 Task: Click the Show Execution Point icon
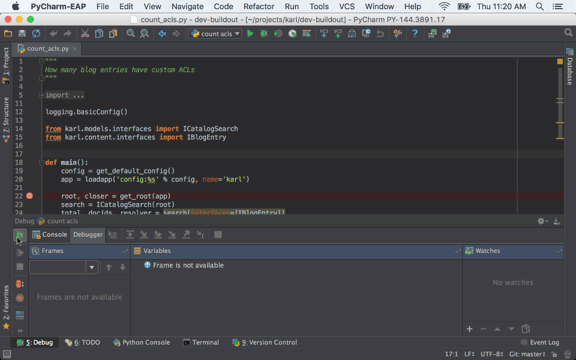[113, 235]
